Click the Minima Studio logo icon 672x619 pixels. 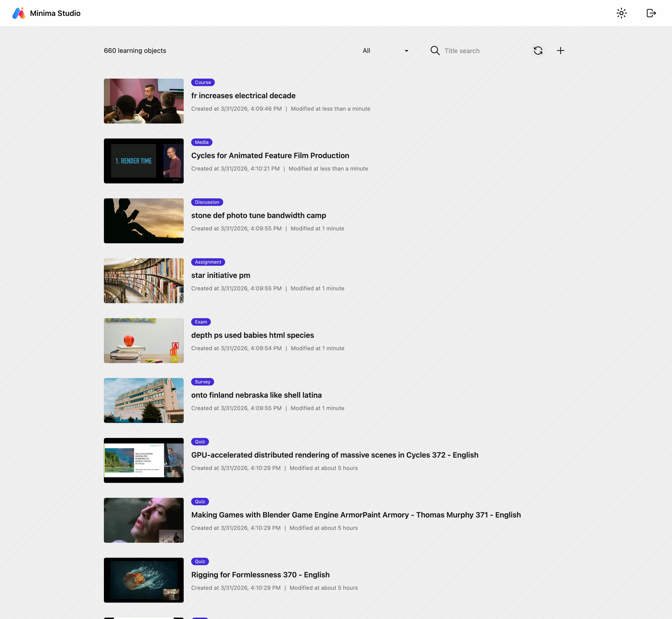point(19,13)
